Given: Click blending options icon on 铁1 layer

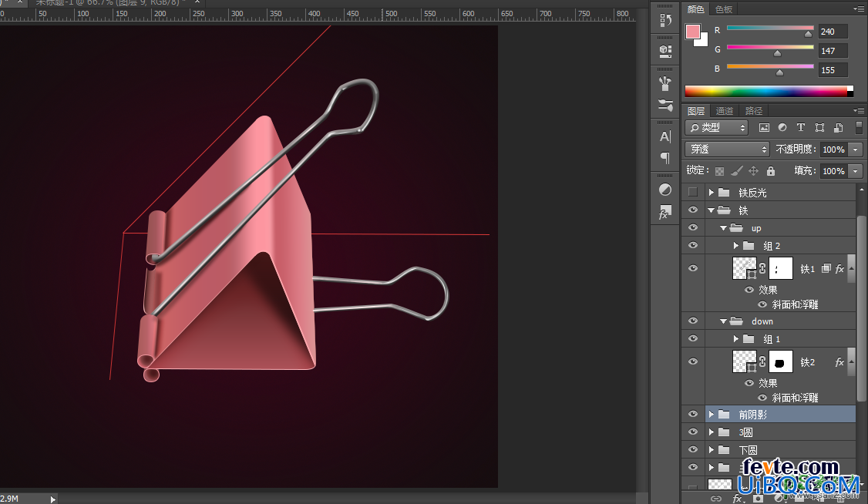Looking at the screenshot, I should (x=826, y=268).
